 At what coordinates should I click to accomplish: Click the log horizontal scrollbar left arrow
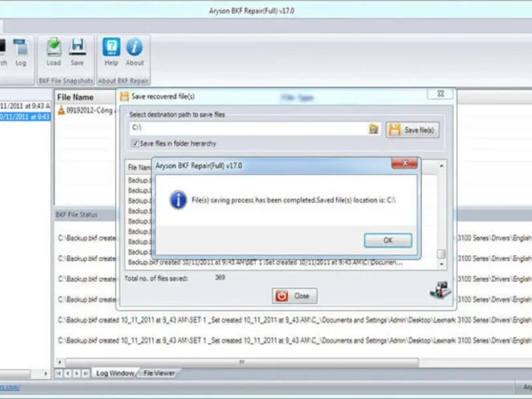60,362
